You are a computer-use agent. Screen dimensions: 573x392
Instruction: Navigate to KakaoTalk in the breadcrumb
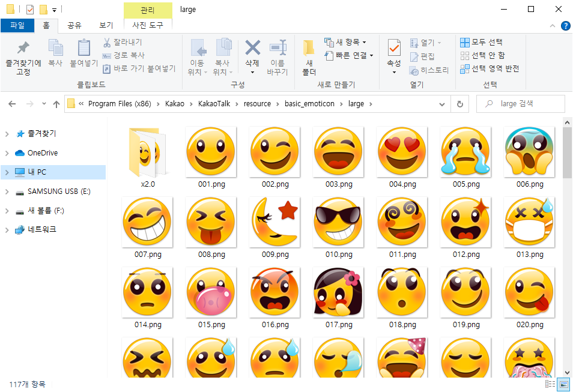(x=214, y=104)
